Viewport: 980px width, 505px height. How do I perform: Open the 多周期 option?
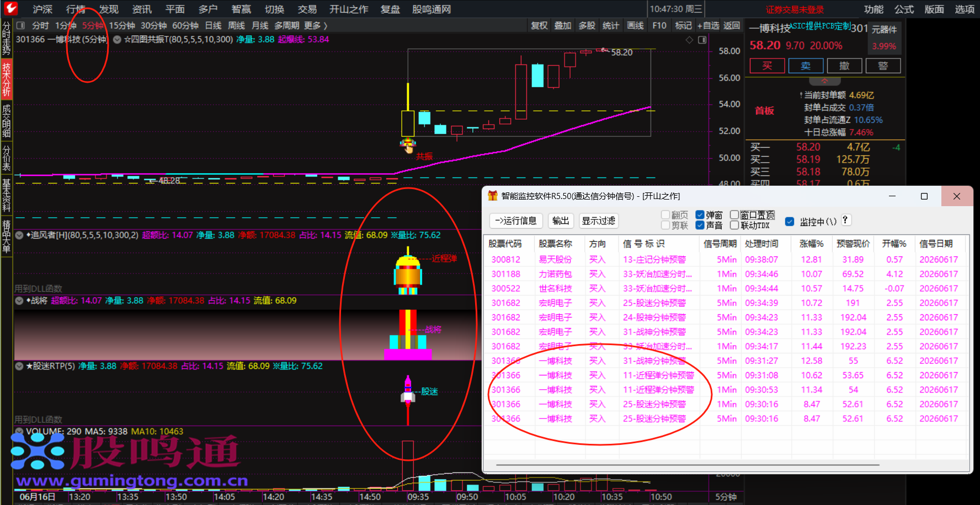pos(286,25)
